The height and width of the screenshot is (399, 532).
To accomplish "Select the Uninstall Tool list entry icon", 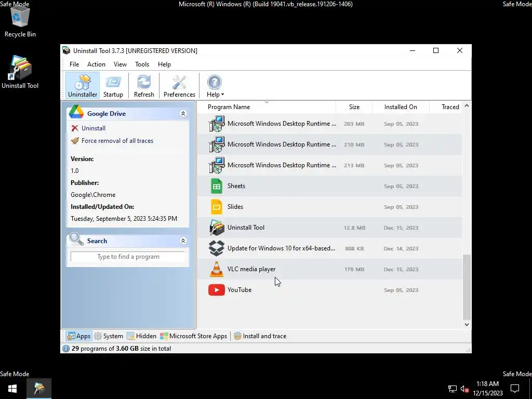I will pos(217,228).
